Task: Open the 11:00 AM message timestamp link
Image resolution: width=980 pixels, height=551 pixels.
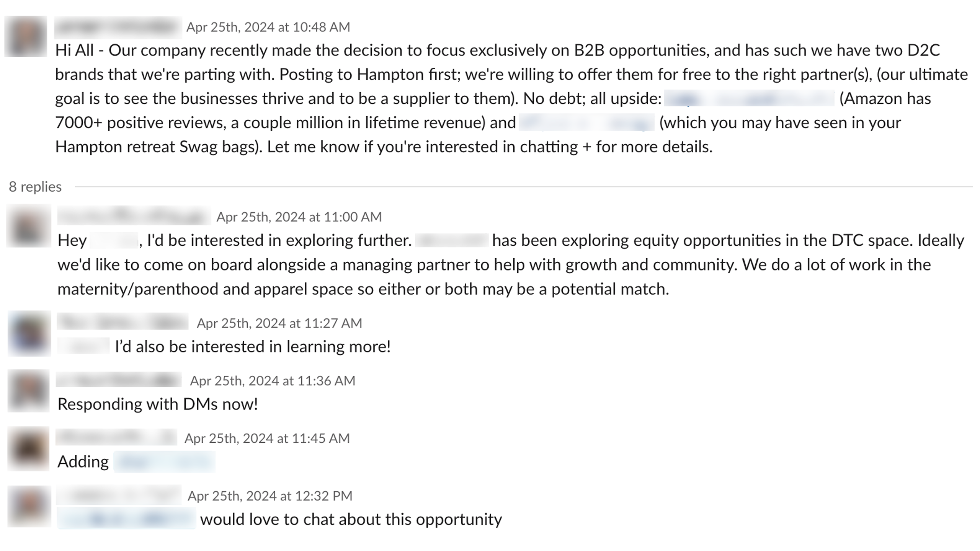Action: (x=299, y=217)
